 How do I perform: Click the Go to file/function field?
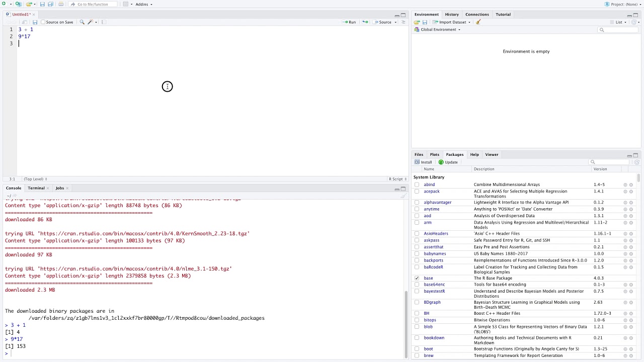click(93, 4)
